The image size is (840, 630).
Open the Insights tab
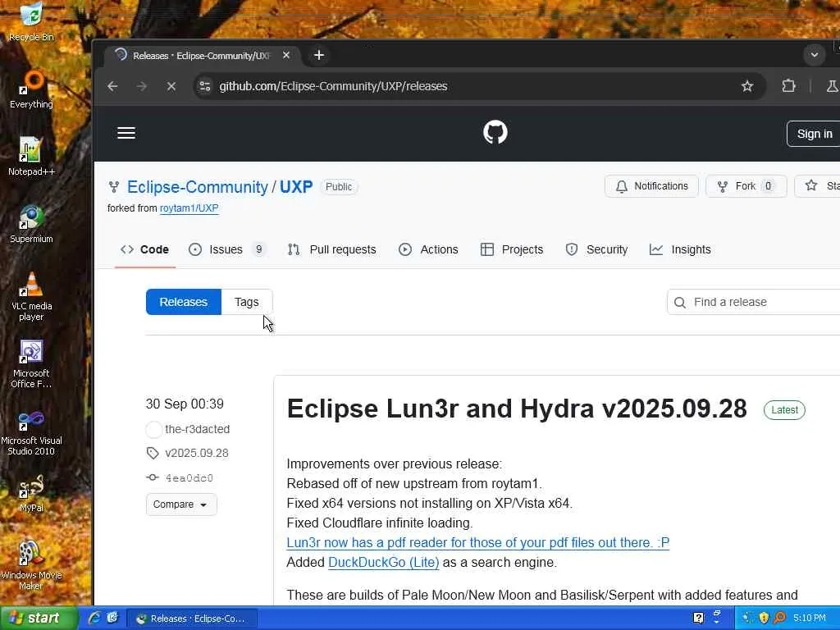pos(680,249)
